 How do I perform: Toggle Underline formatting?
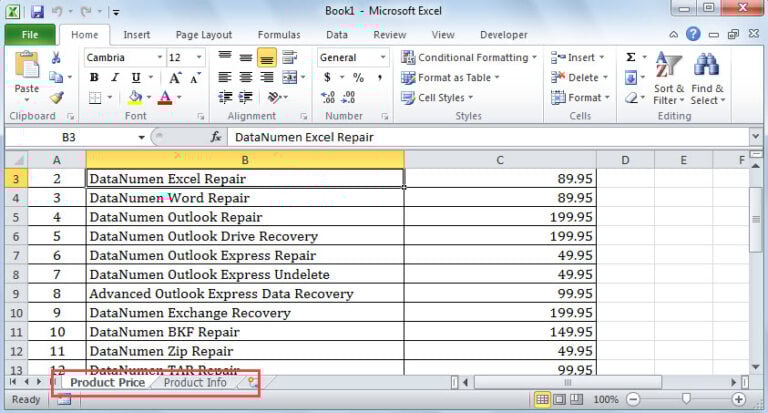tap(136, 77)
